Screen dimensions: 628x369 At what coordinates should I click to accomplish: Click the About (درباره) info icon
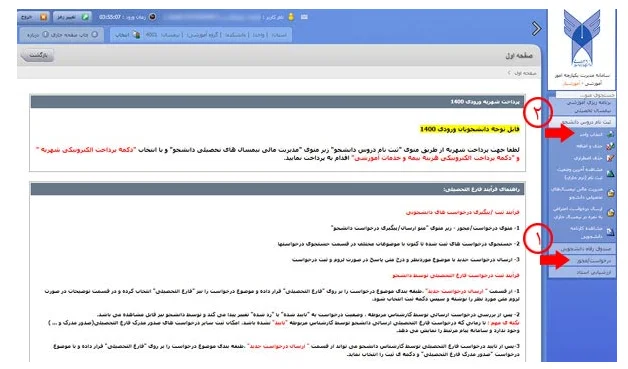tap(45, 34)
